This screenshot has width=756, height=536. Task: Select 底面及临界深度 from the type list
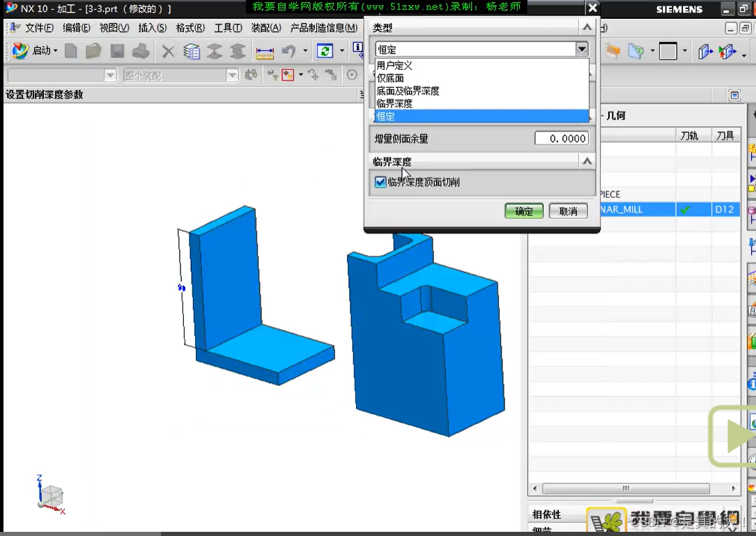tap(481, 91)
